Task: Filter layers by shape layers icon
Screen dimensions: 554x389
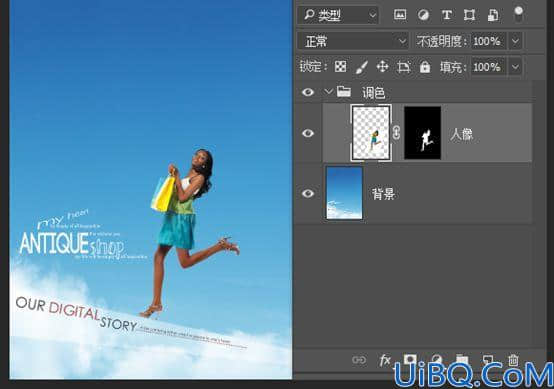Action: pyautogui.click(x=469, y=15)
